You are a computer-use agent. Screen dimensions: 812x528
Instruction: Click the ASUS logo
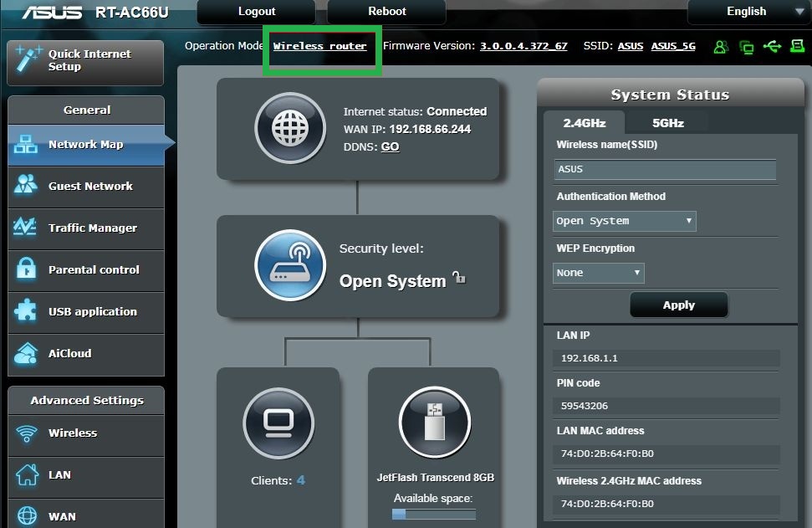tap(52, 12)
